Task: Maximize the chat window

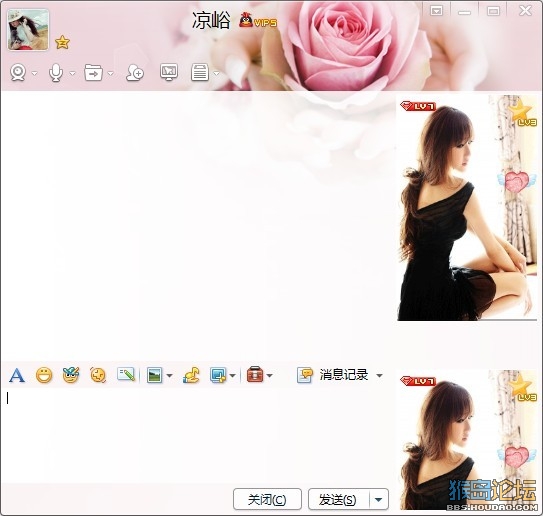Action: (493, 11)
